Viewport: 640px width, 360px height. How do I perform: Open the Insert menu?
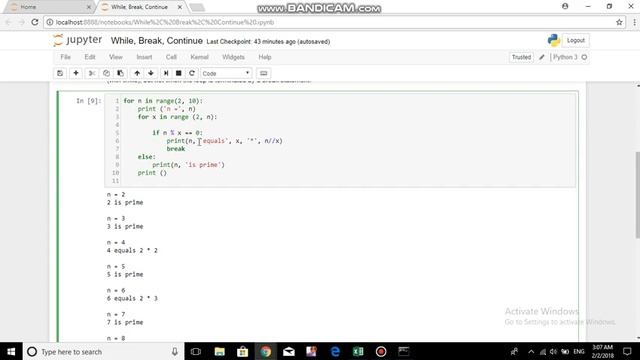144,57
